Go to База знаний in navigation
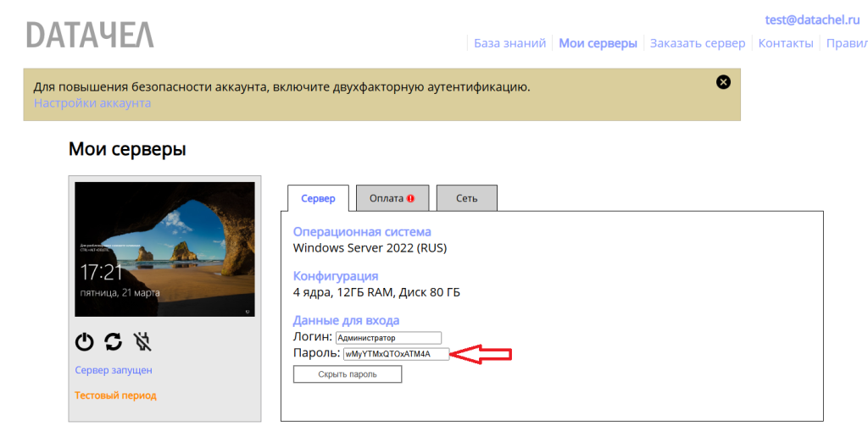 click(509, 43)
